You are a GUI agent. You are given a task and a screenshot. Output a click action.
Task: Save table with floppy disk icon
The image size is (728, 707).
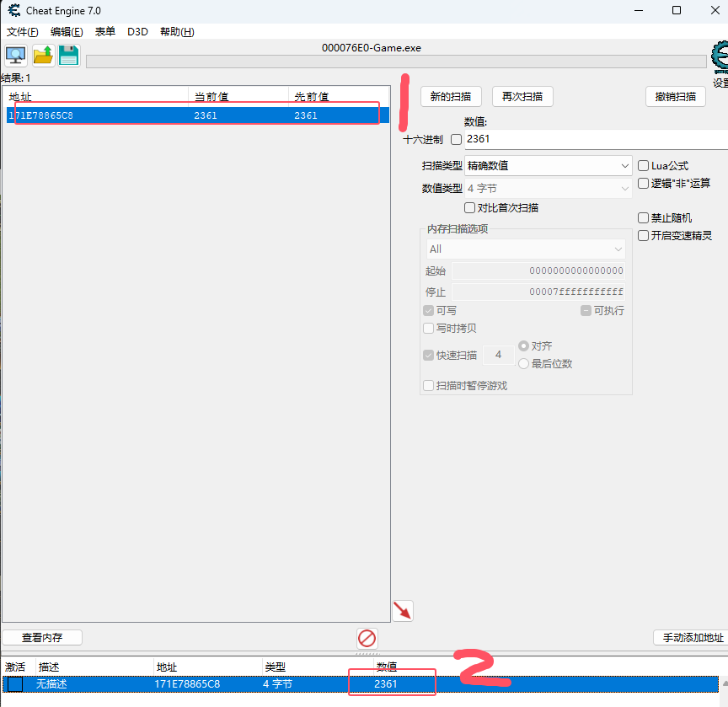coord(69,56)
